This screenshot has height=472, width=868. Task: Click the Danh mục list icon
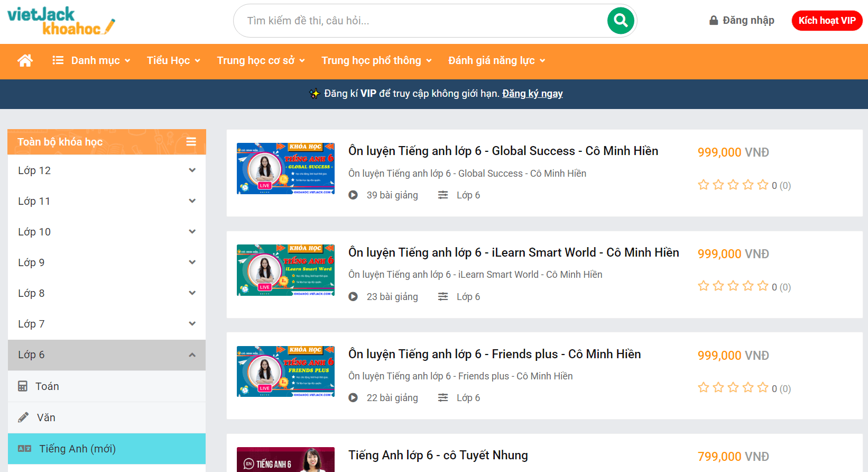tap(58, 60)
